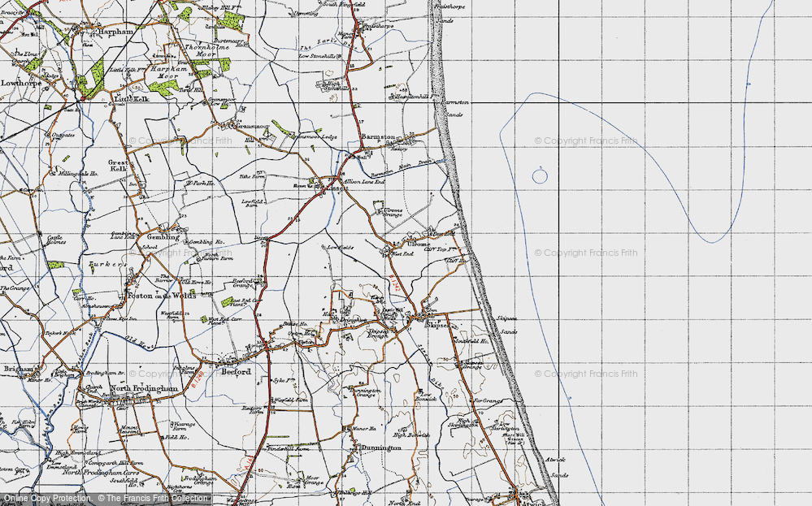Select the Southfield Ho. label near Skipsea

pos(471,341)
